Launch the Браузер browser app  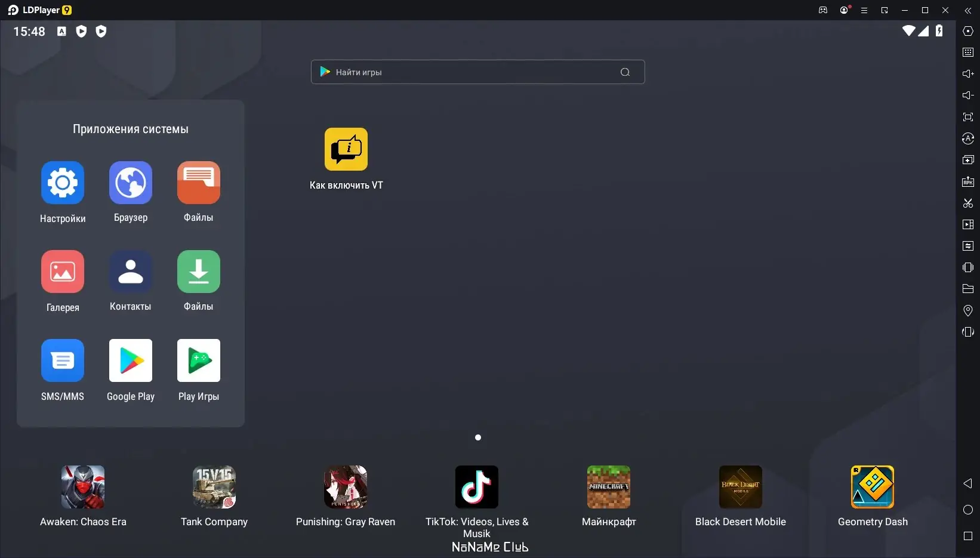pyautogui.click(x=131, y=183)
